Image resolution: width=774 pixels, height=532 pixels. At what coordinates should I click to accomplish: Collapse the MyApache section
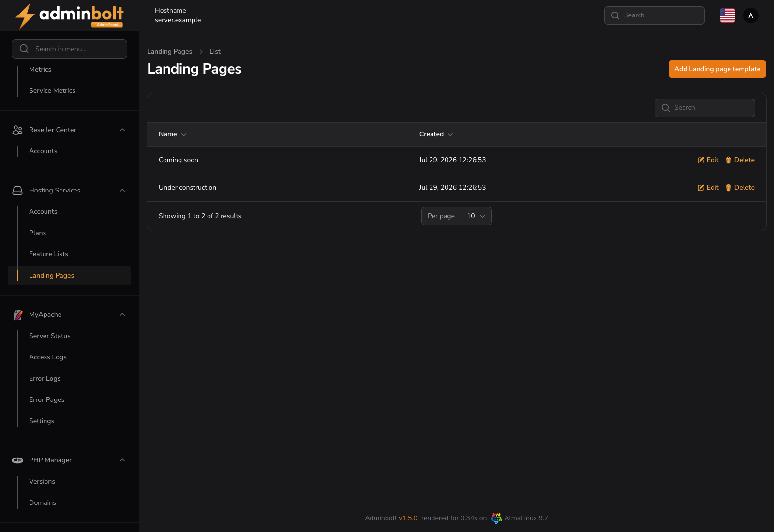pos(122,314)
